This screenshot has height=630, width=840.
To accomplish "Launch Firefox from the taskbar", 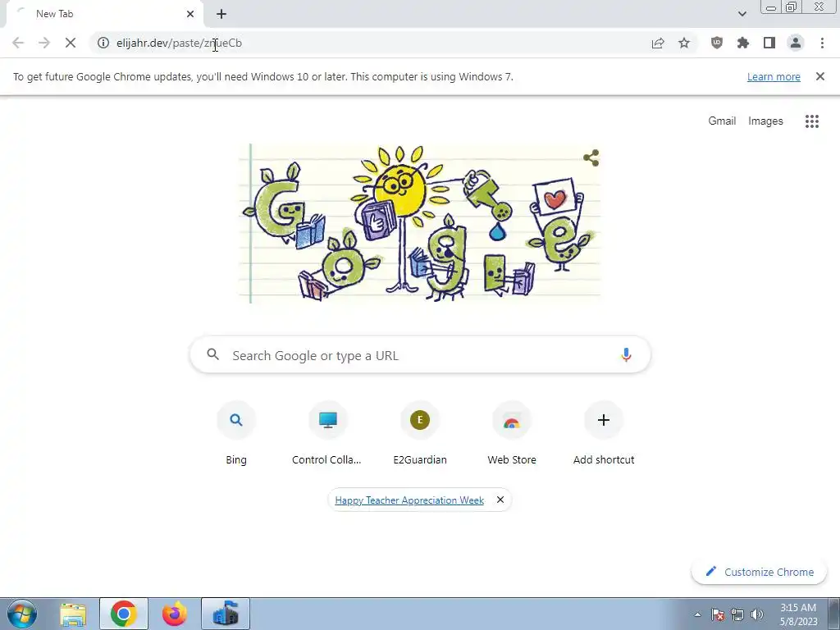I will (x=175, y=614).
